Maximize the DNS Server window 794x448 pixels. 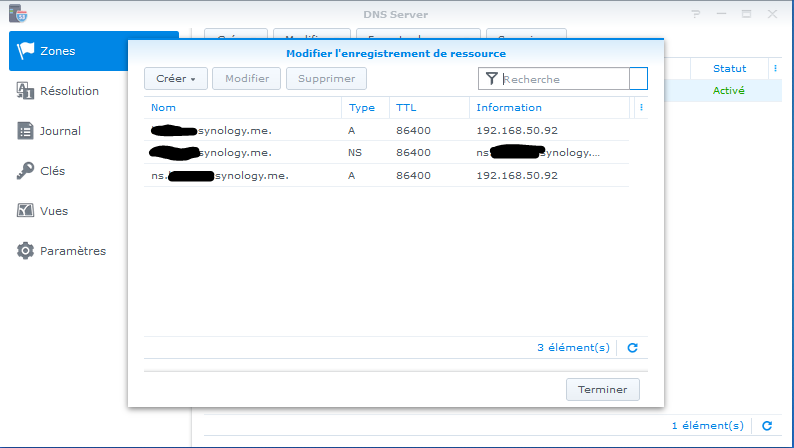746,14
